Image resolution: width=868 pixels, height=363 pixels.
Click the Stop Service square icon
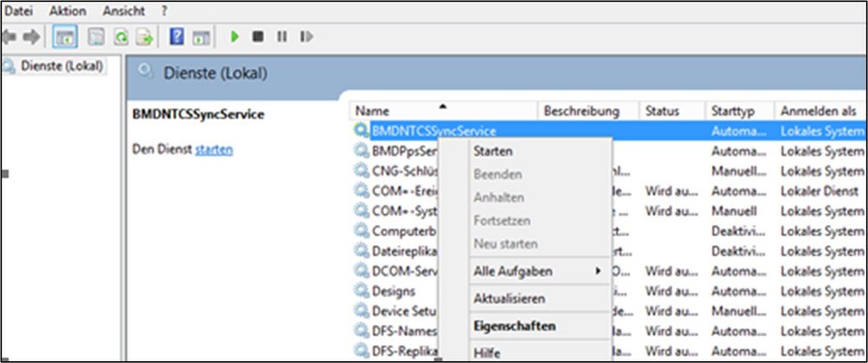258,36
